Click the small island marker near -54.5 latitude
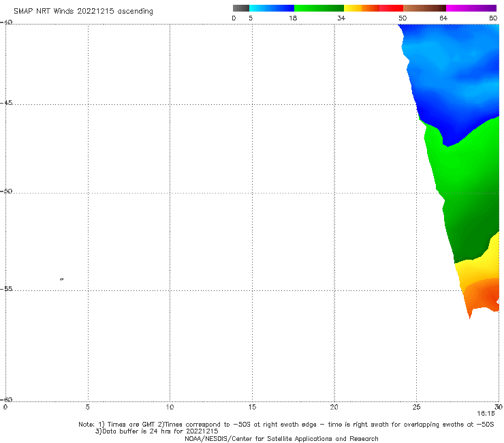This screenshot has height=443, width=504. (x=62, y=279)
